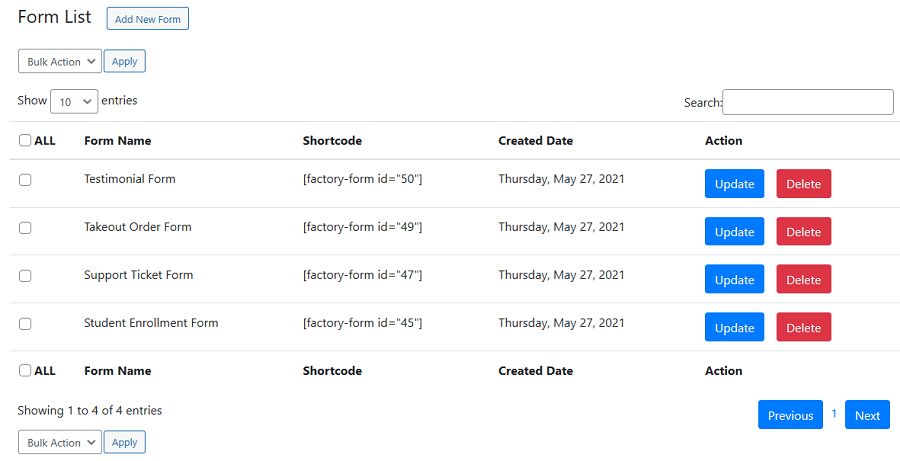Viewport: 900px width, 461px height.
Task: Delete the Testimonial Form
Action: pos(803,184)
